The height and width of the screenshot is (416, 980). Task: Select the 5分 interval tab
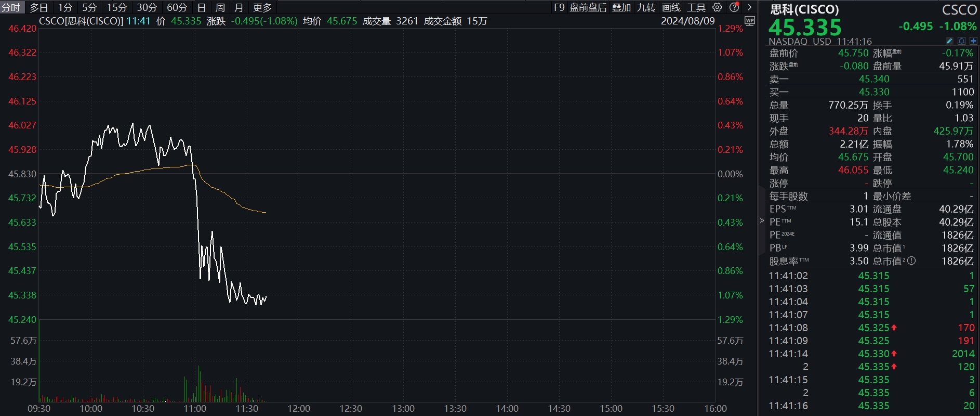coord(89,7)
